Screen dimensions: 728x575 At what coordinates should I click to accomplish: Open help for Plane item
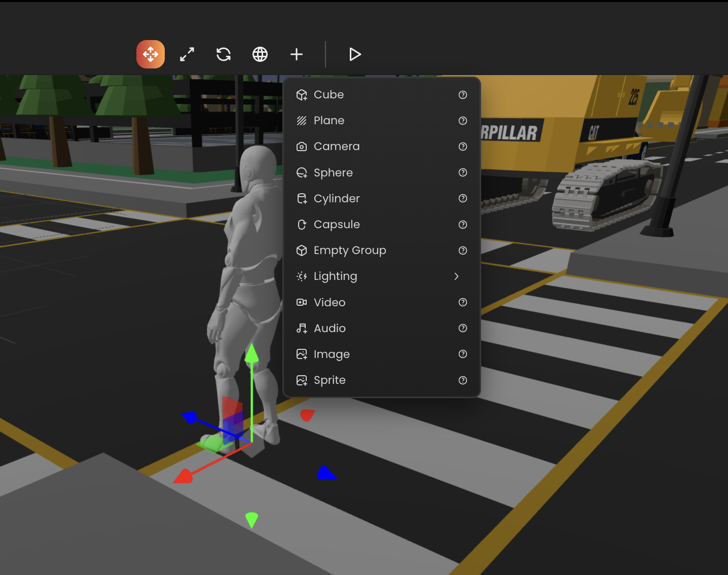pos(463,121)
